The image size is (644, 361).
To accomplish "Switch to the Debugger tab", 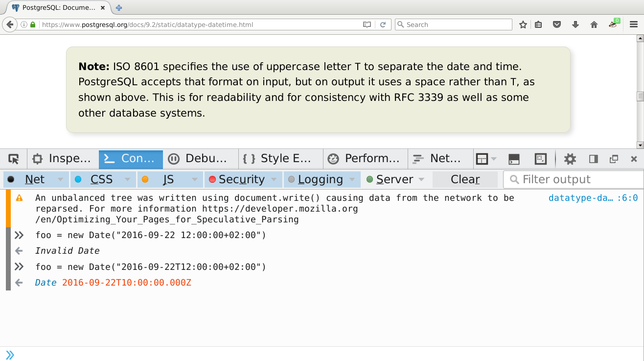I will [x=198, y=159].
